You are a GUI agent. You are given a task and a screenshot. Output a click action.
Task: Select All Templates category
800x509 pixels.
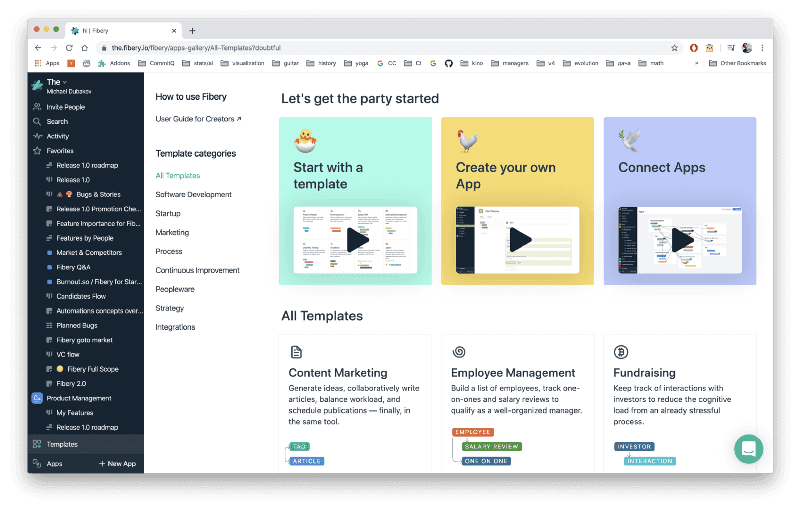pos(178,175)
